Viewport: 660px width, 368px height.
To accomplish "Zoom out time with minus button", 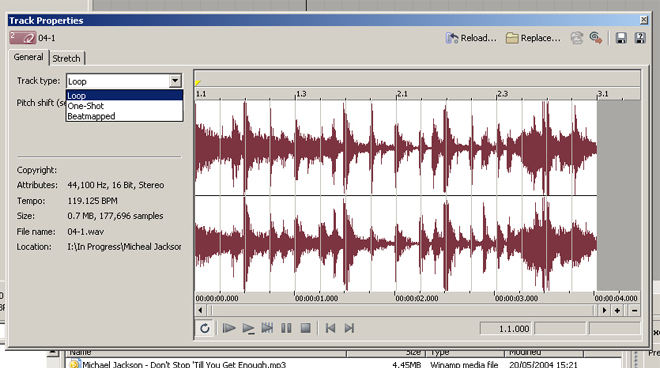I will tap(634, 311).
